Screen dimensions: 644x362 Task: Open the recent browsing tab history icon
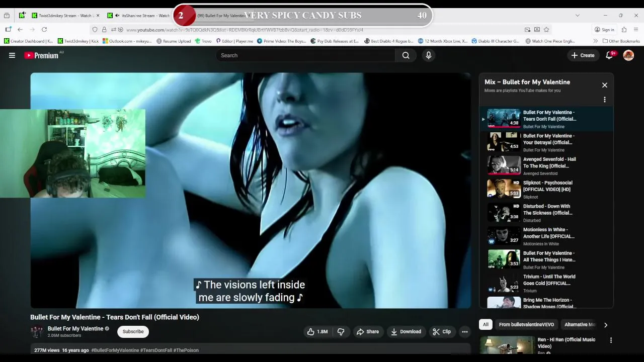(7, 16)
